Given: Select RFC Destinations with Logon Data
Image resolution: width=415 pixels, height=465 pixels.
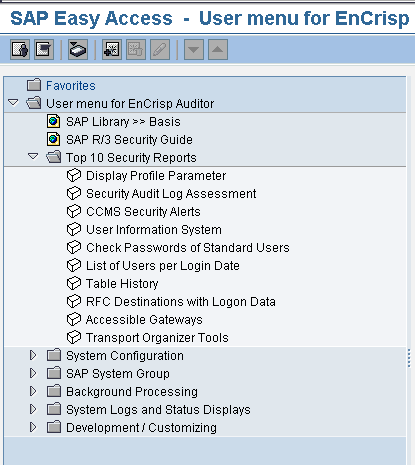Looking at the screenshot, I should point(181,302).
